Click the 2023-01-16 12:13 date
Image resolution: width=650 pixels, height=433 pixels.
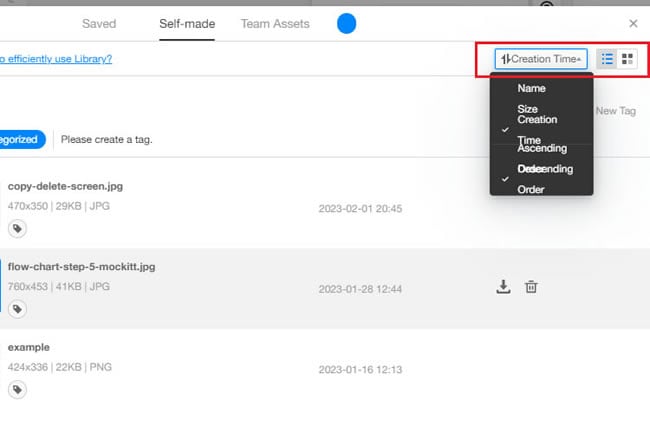click(x=360, y=370)
